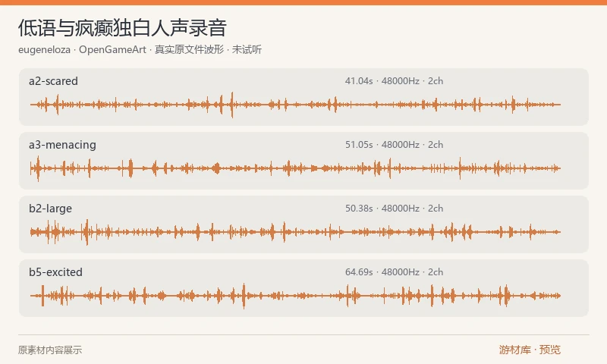
Task: Click the 51.05s · 48000Hz · 2ch info
Action: point(394,145)
